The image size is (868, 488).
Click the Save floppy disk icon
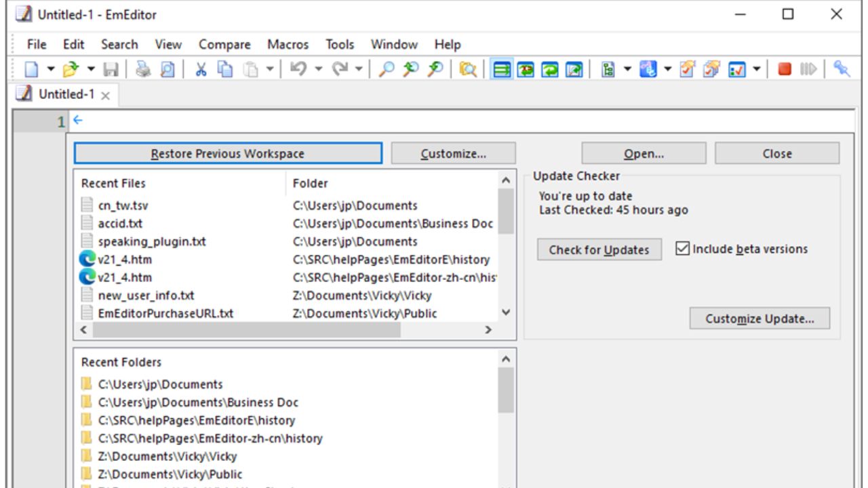click(111, 69)
